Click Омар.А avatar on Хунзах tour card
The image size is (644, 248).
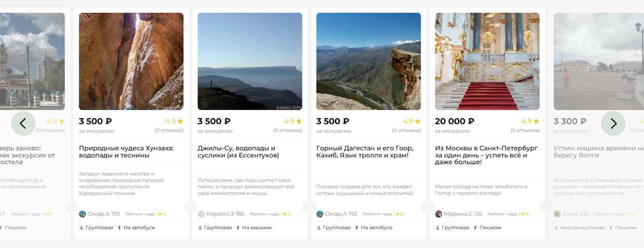pyautogui.click(x=83, y=214)
